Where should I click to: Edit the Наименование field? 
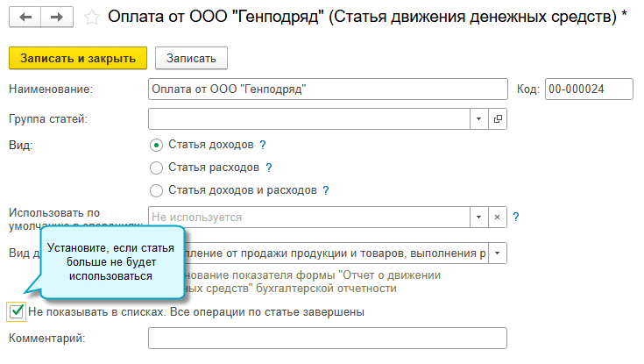pyautogui.click(x=328, y=89)
